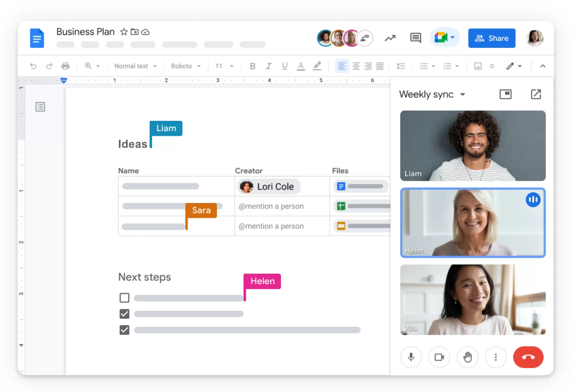
Task: Click the Redo arrow
Action: click(x=49, y=66)
